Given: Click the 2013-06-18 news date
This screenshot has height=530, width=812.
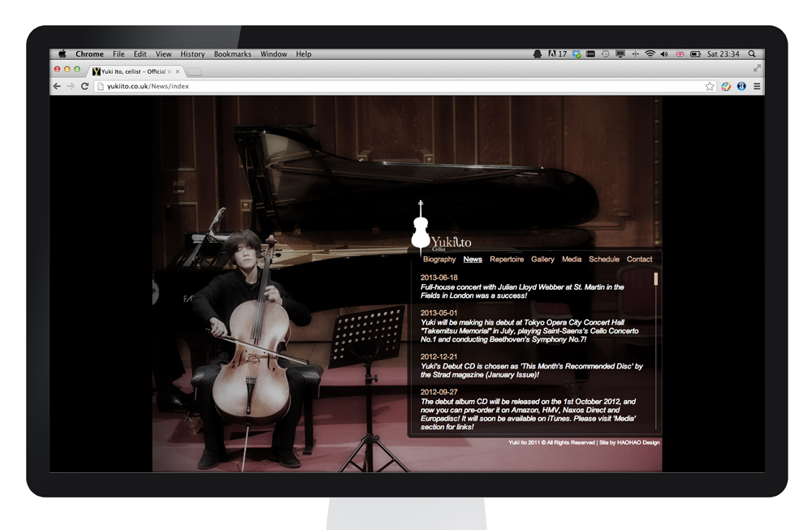Looking at the screenshot, I should click(438, 278).
